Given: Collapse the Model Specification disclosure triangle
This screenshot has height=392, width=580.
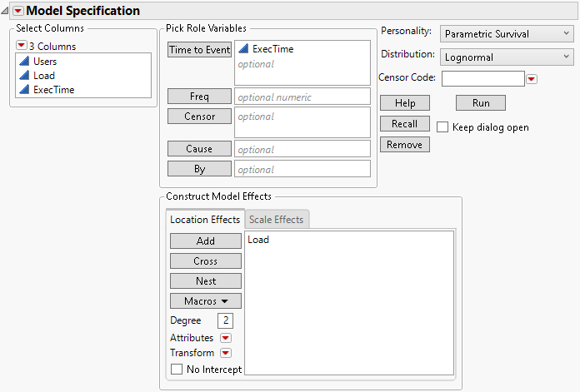Looking at the screenshot, I should pos(6,11).
